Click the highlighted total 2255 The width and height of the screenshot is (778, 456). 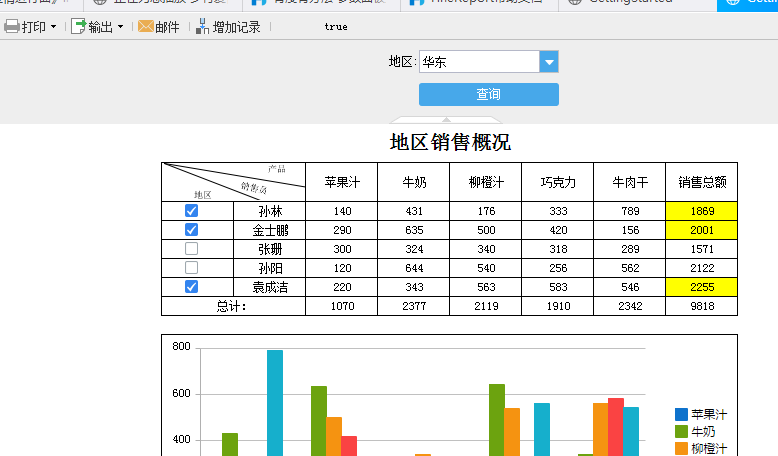702,287
